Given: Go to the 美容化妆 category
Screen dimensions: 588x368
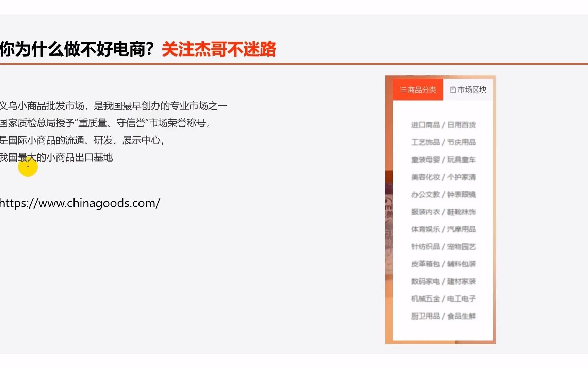Looking at the screenshot, I should point(425,177).
